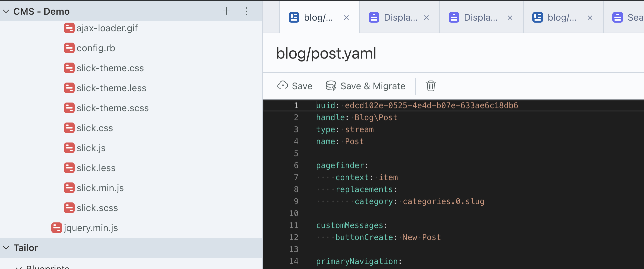This screenshot has width=644, height=269.
Task: Open config.rb from the asset list
Action: coord(96,48)
